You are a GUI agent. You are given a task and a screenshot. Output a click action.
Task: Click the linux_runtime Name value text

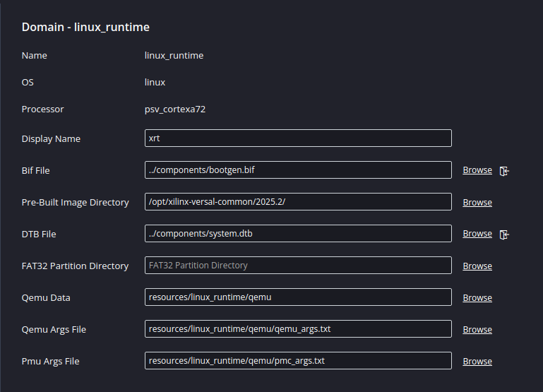pyautogui.click(x=174, y=56)
